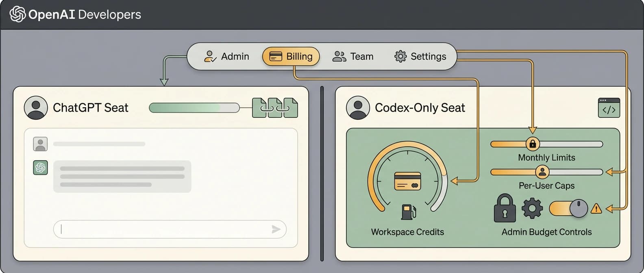Click the OpenAI Developers header text

85,15
